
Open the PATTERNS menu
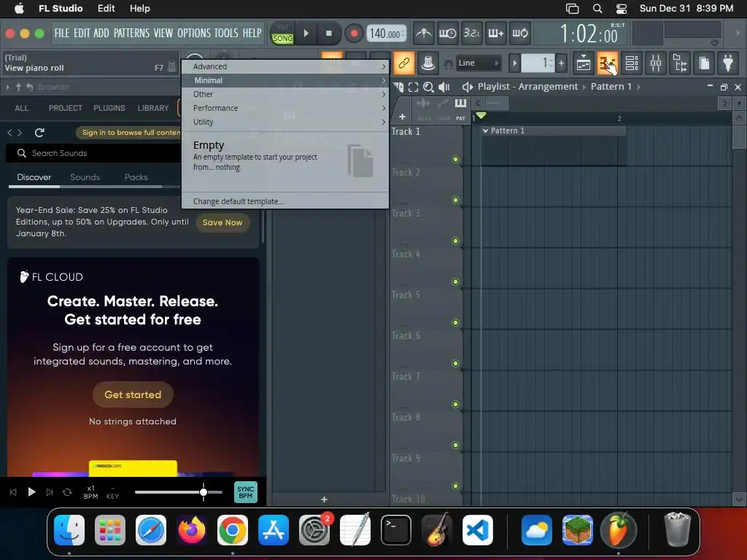pos(131,33)
